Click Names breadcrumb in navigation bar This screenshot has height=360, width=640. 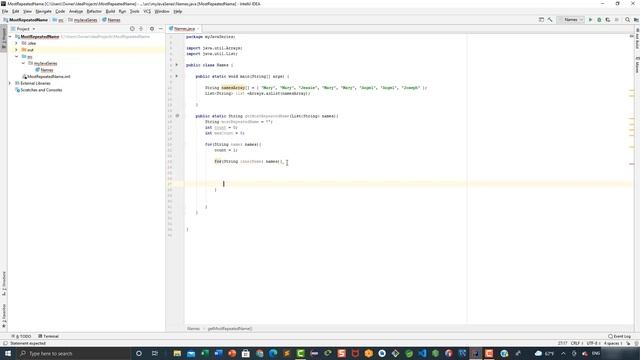tap(111, 20)
